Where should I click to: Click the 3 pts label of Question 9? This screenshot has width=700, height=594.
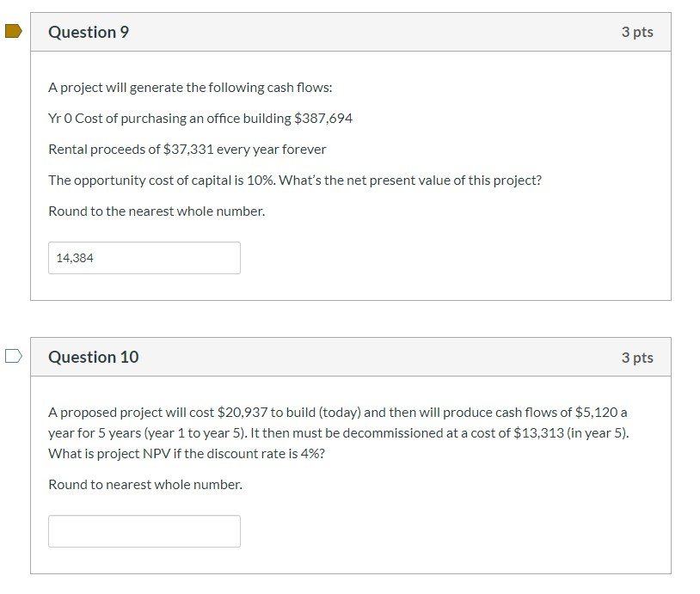637,32
